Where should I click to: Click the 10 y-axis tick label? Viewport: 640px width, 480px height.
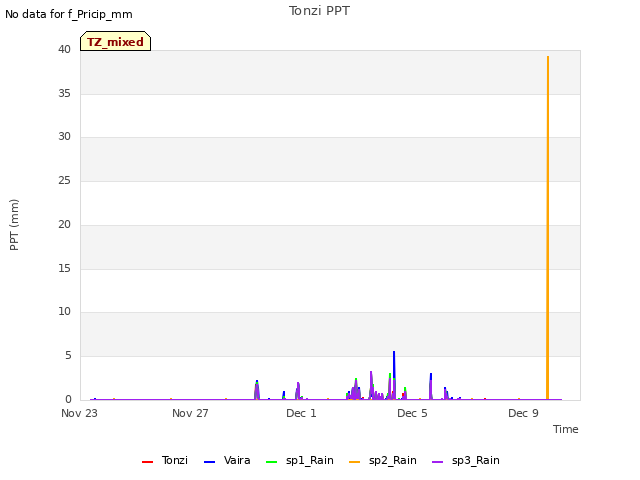pos(64,311)
